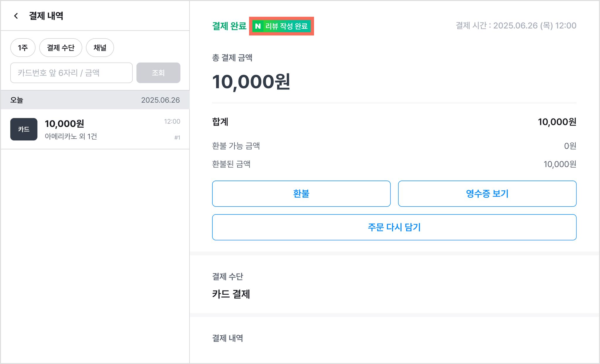600x364 pixels.
Task: Go back using the arrow beside 결제 내역
Action: (x=16, y=16)
